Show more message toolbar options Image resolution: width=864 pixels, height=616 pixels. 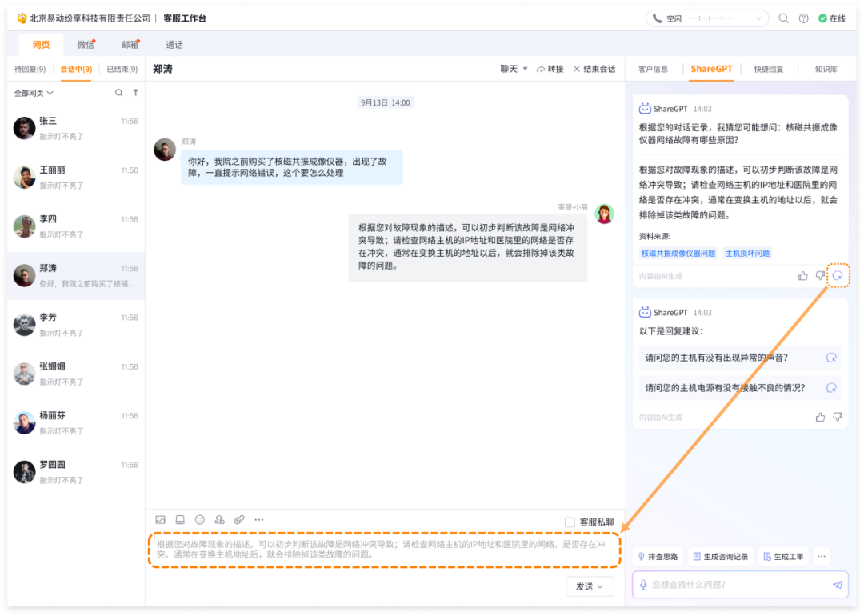click(259, 519)
